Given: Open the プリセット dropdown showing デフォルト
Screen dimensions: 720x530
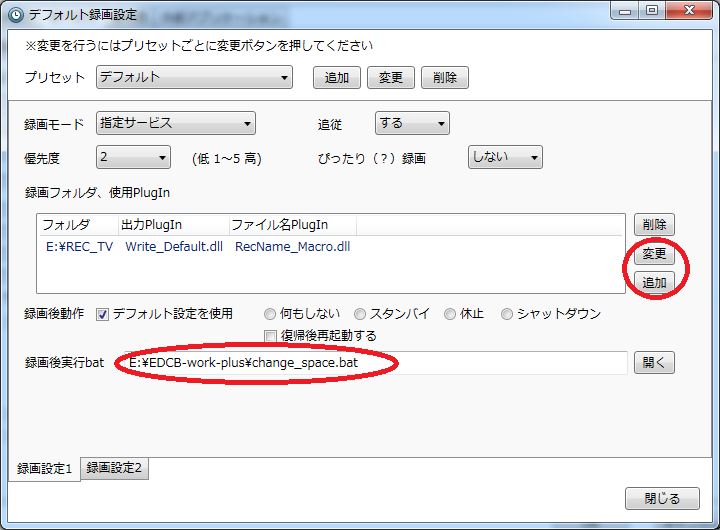Looking at the screenshot, I should (194, 77).
